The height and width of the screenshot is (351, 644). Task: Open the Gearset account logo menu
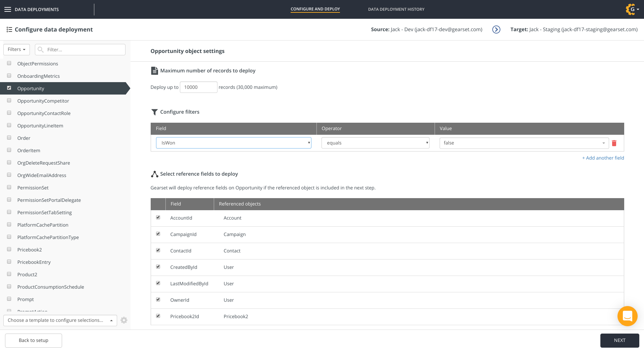point(632,9)
